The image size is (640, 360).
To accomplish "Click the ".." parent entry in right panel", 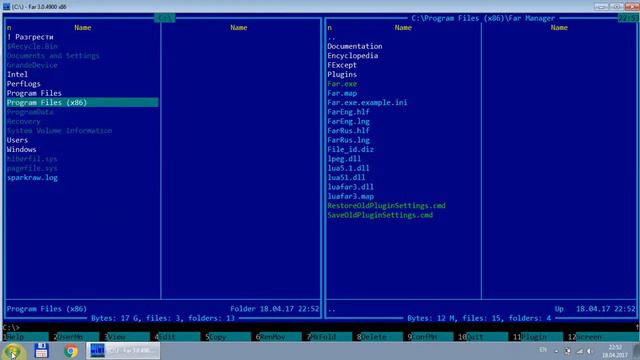I will tap(331, 37).
